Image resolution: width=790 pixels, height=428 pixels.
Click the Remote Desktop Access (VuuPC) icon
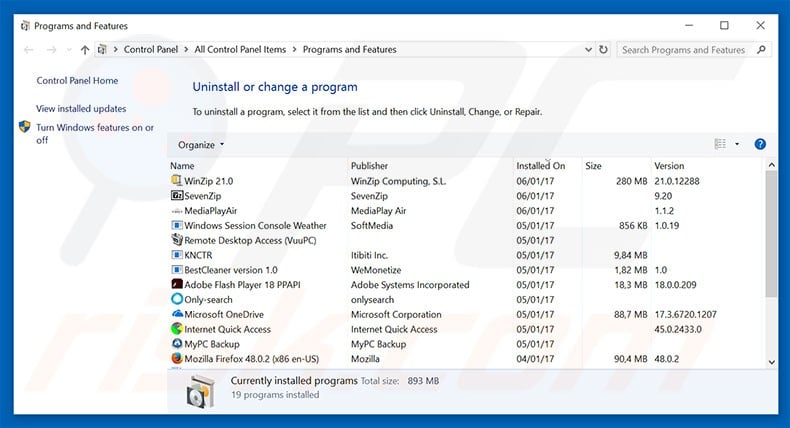click(177, 240)
